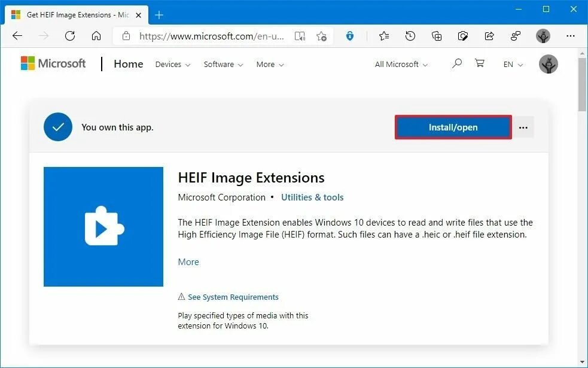
Task: Click the Edge profile avatar
Action: pyautogui.click(x=543, y=36)
